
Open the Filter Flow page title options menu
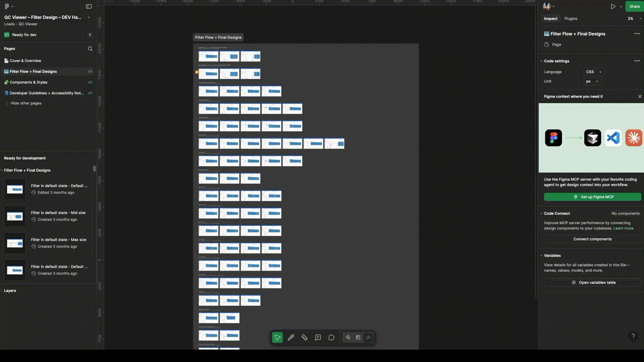[x=637, y=34]
